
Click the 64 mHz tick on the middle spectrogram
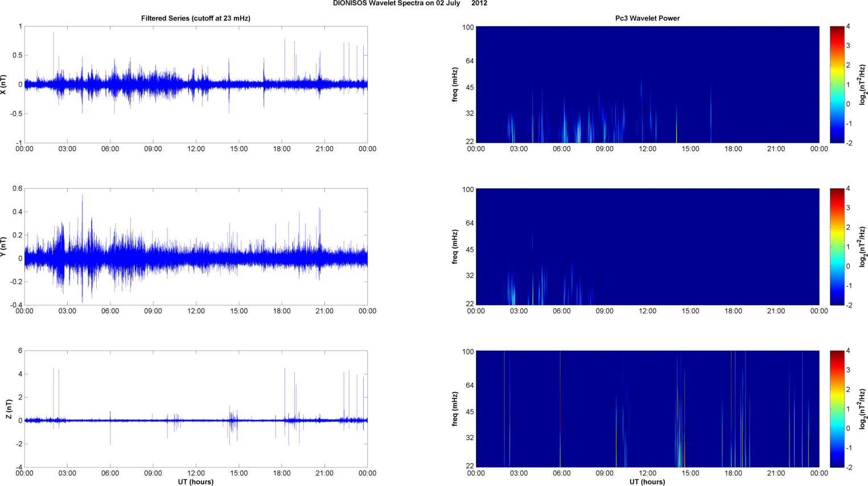[470, 223]
